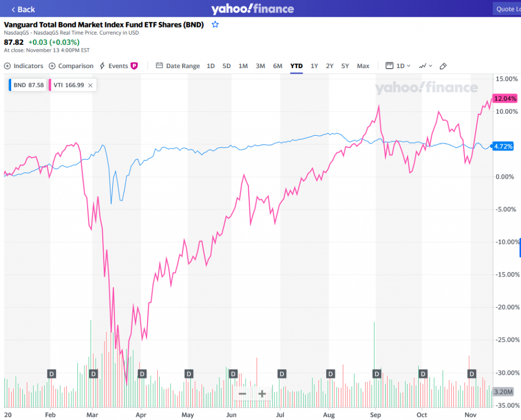Open the Date Range picker

[178, 66]
